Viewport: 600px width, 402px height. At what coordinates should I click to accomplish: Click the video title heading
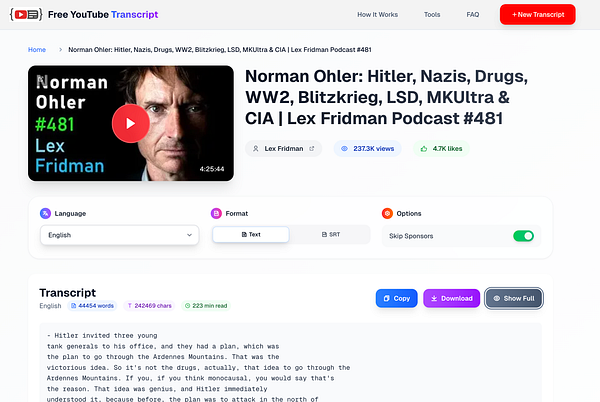click(x=386, y=97)
